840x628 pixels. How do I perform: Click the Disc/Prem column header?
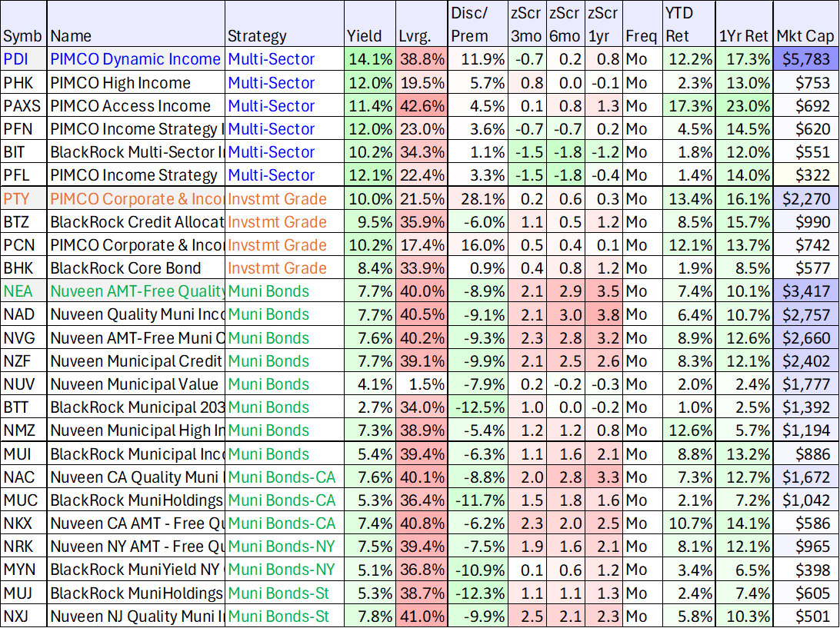tap(478, 24)
